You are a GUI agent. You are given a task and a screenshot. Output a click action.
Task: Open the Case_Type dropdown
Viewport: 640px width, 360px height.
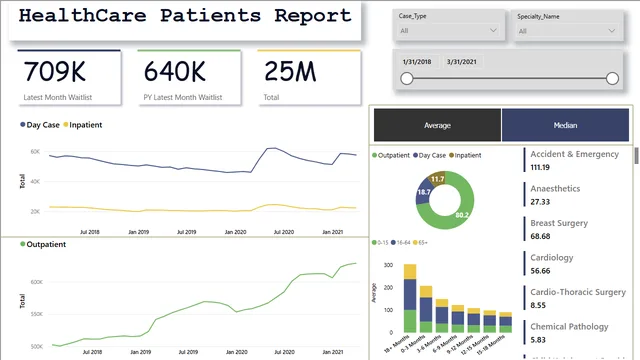tap(448, 31)
